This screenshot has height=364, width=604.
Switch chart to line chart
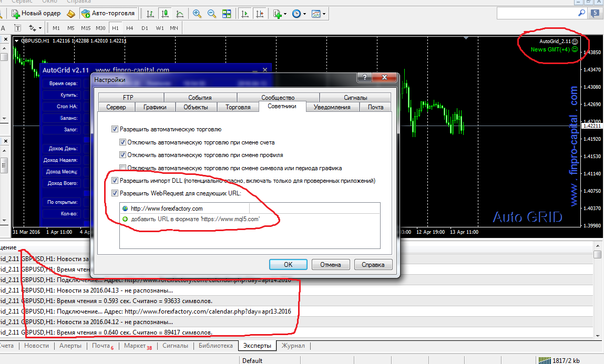[x=179, y=14]
